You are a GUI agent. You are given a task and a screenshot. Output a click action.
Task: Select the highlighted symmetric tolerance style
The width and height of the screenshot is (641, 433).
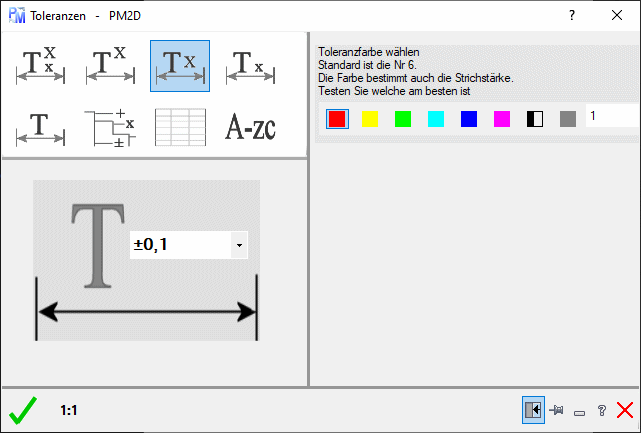point(180,67)
